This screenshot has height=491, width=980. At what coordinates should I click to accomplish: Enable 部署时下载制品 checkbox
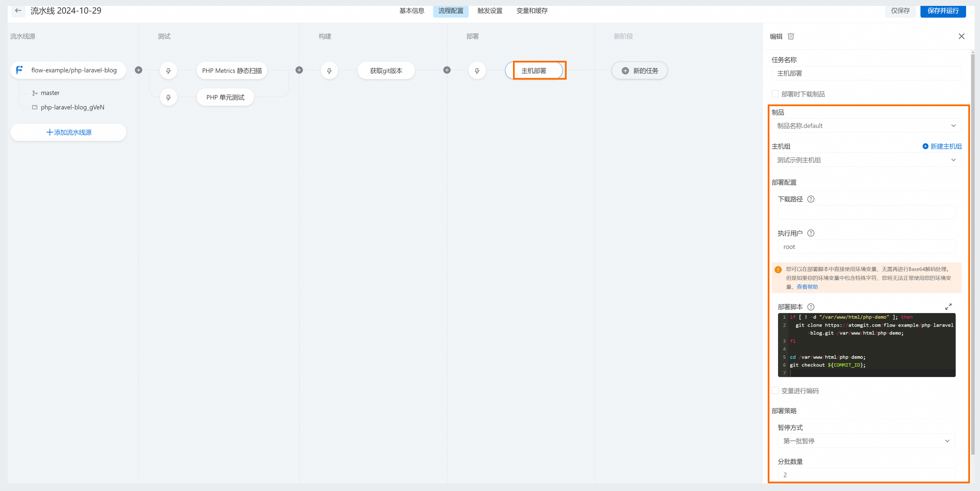pos(775,94)
